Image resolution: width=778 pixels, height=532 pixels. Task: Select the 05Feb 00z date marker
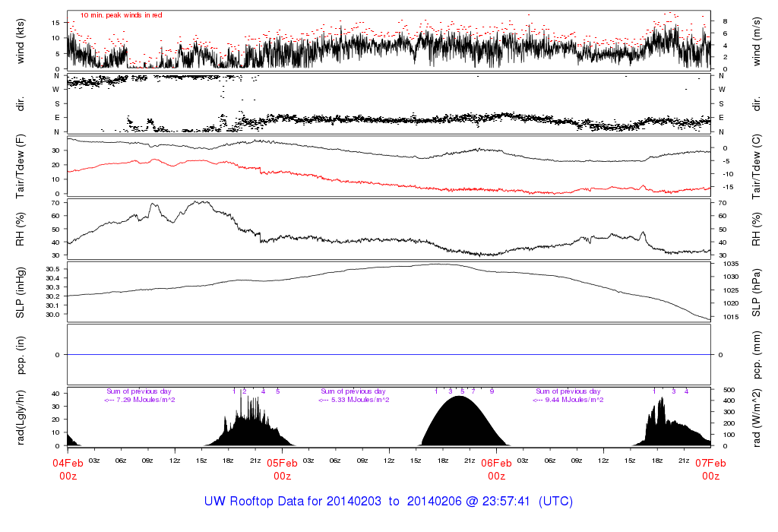[x=282, y=469]
